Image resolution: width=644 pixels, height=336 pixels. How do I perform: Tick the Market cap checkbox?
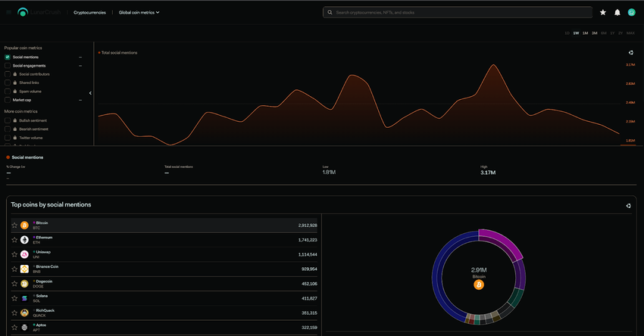(x=8, y=100)
